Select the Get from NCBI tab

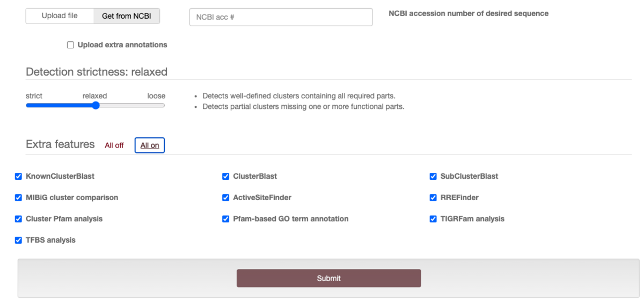pos(127,16)
